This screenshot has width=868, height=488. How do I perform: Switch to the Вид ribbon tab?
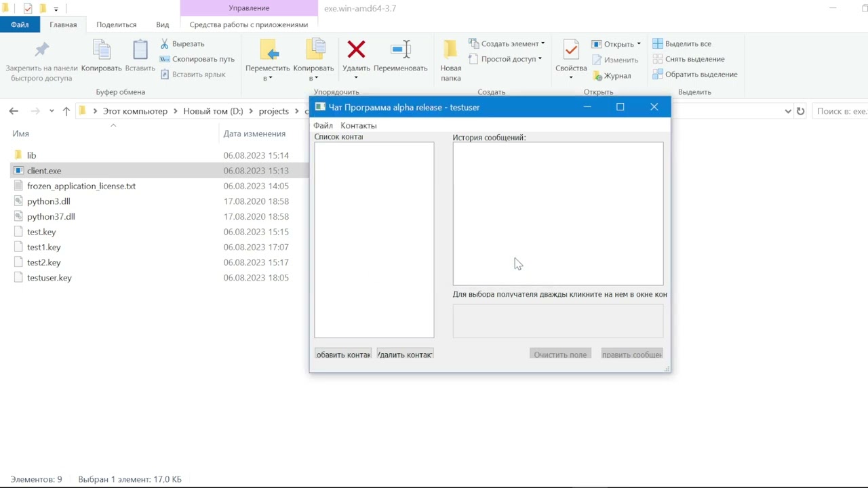pos(163,24)
